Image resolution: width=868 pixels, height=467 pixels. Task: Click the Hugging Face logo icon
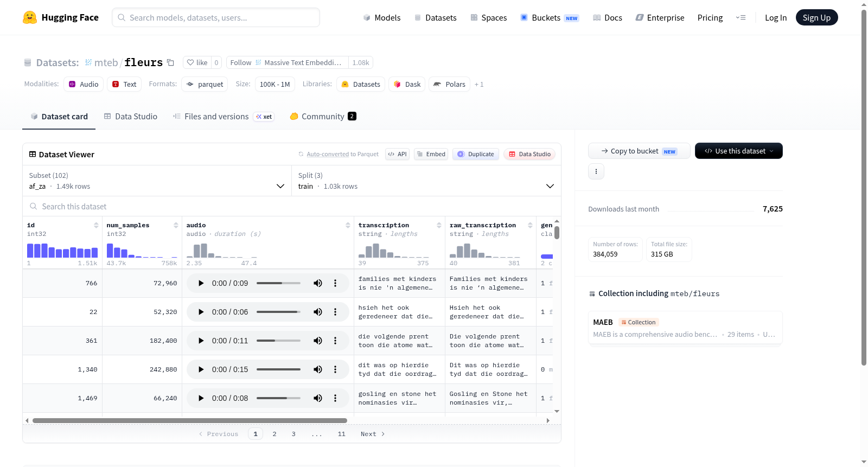coord(30,17)
